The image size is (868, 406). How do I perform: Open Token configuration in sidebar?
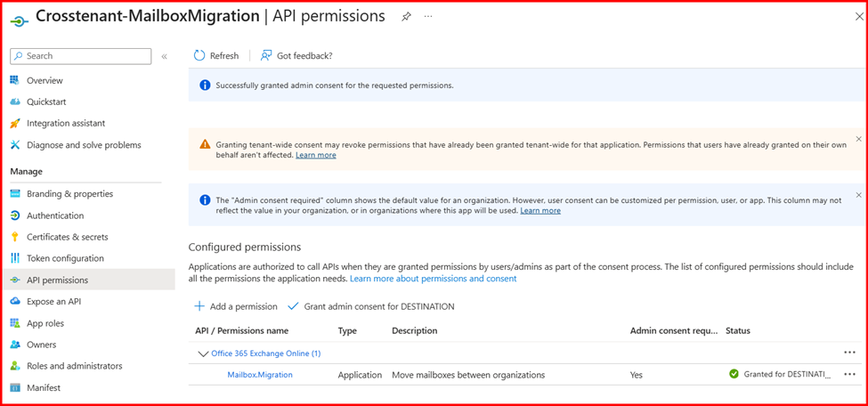tap(65, 258)
